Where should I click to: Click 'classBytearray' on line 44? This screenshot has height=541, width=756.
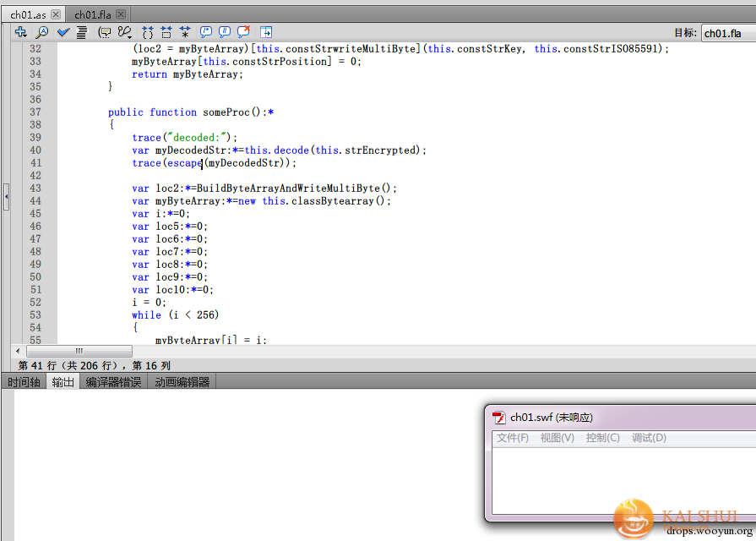[333, 201]
